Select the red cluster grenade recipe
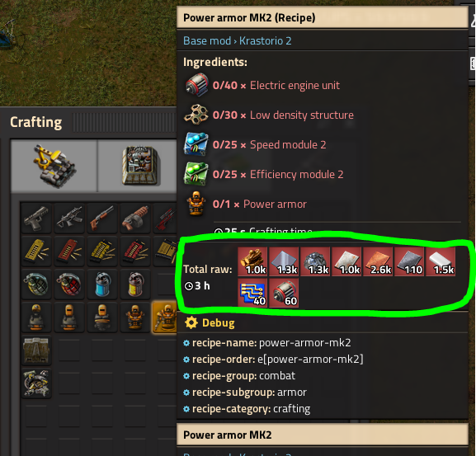The image size is (476, 456). tap(69, 284)
